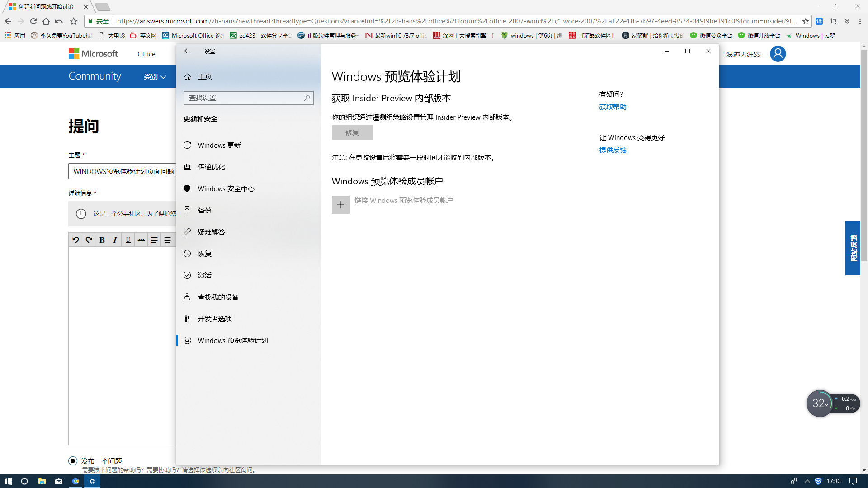Click the browser home icon
868x488 pixels.
(46, 21)
